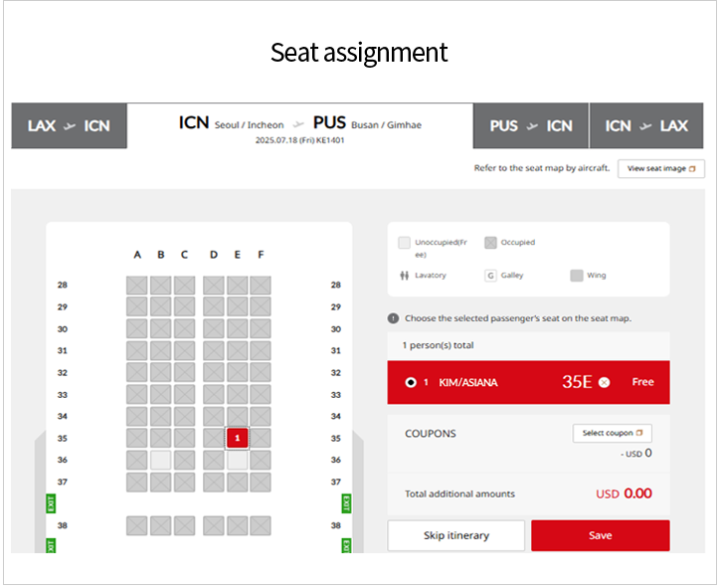
Task: Click the selected red seat 35E
Action: tap(238, 438)
